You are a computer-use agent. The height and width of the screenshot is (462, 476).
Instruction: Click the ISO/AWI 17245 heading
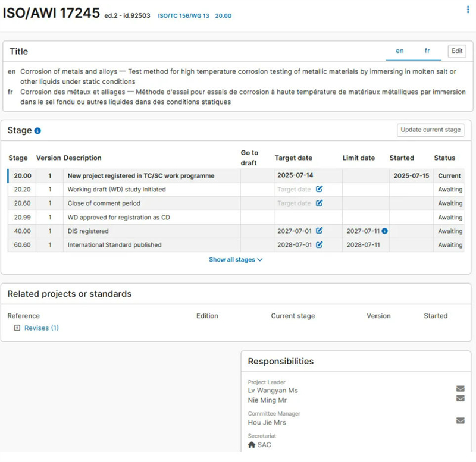coord(51,13)
